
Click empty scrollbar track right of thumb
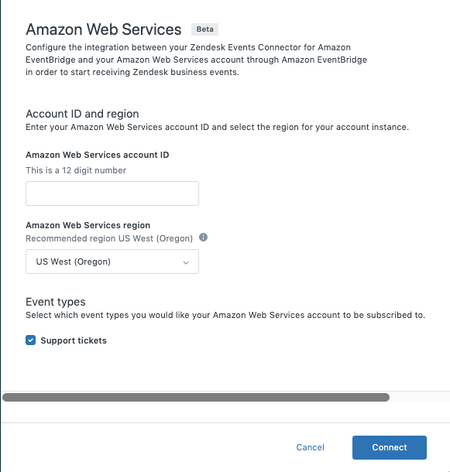point(419,397)
